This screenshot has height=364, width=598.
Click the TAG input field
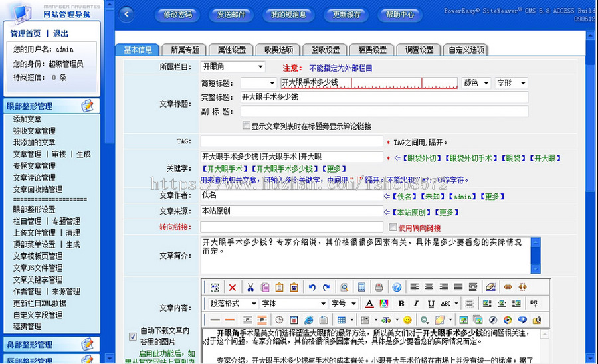click(x=292, y=141)
